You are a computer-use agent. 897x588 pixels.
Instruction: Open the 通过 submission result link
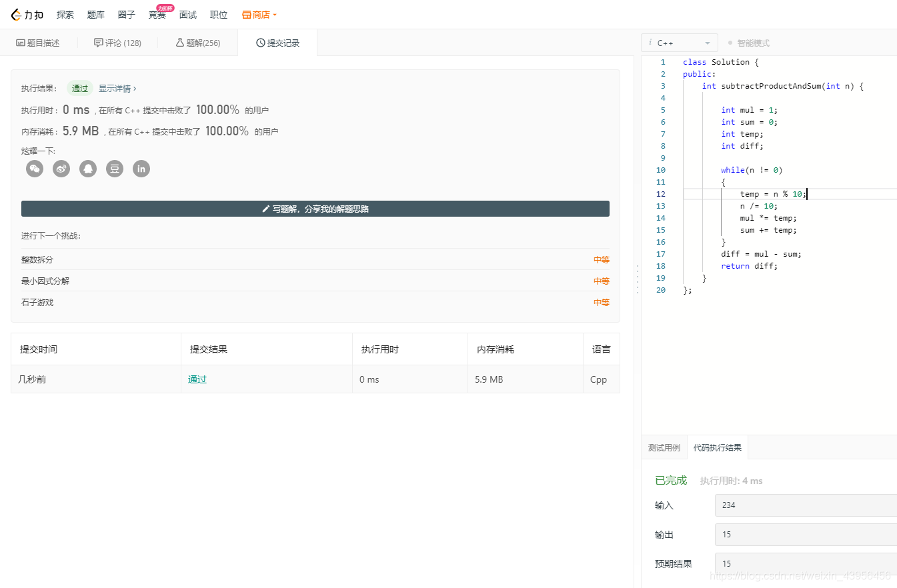(x=197, y=379)
